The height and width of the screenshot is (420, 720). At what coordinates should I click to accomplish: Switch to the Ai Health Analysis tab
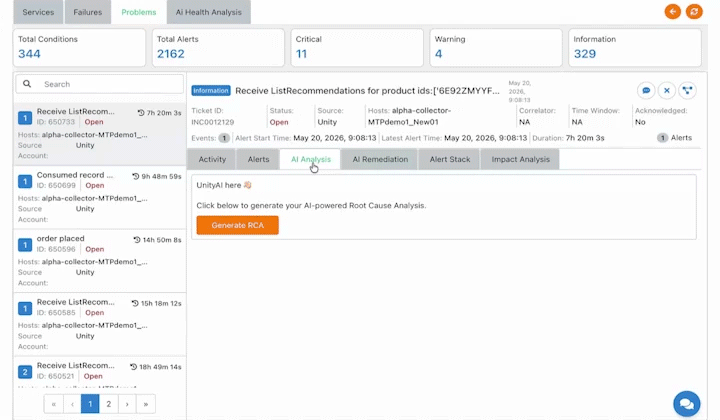coord(208,12)
